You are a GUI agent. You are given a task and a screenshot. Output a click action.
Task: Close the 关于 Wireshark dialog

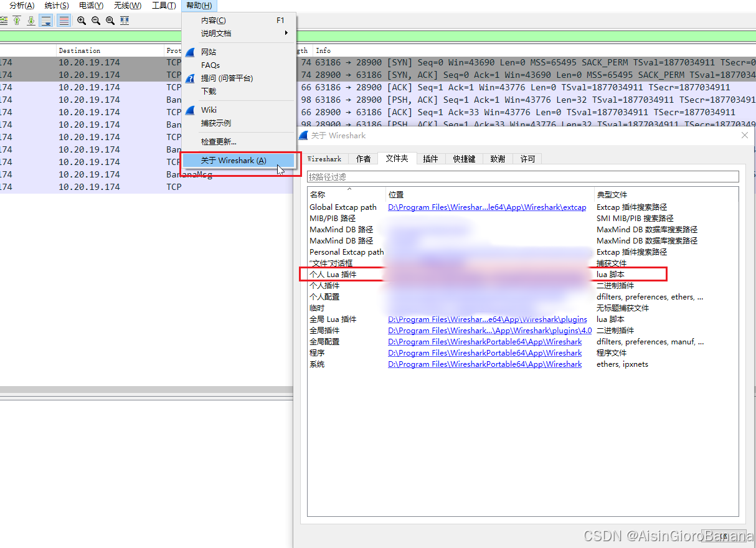coord(745,135)
